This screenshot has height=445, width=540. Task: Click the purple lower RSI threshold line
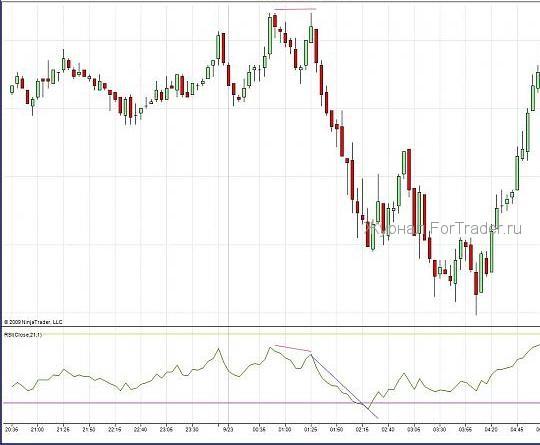click(x=270, y=403)
